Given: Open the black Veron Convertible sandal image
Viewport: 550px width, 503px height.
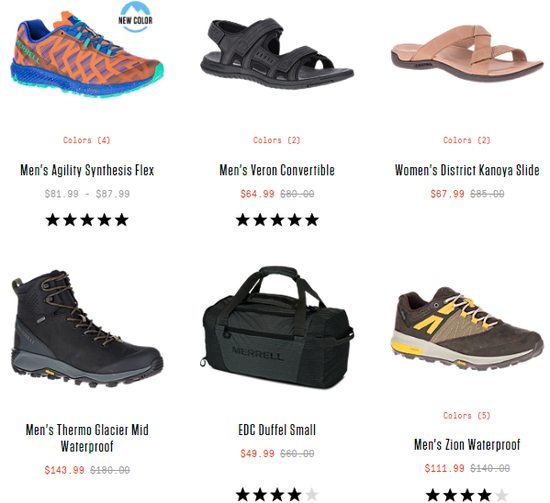Looking at the screenshot, I should 277,53.
